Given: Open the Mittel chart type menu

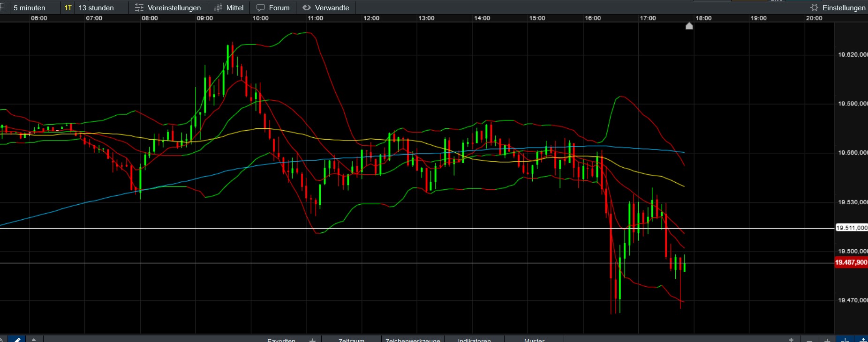Looking at the screenshot, I should click(x=229, y=8).
